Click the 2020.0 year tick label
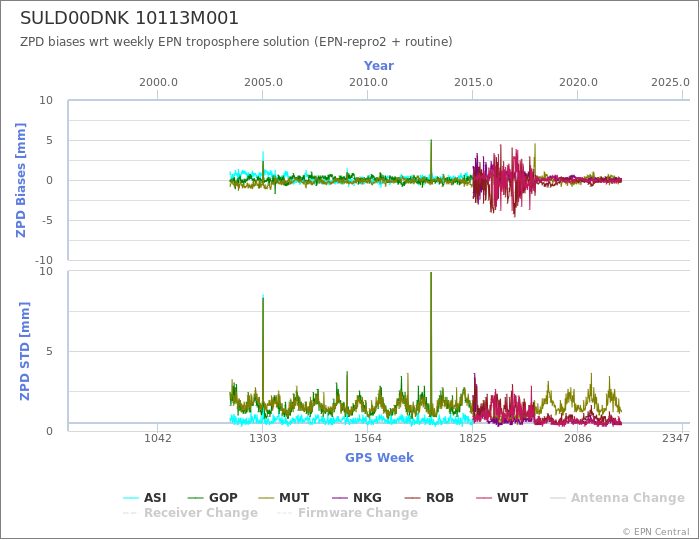700x540 pixels. [578, 83]
